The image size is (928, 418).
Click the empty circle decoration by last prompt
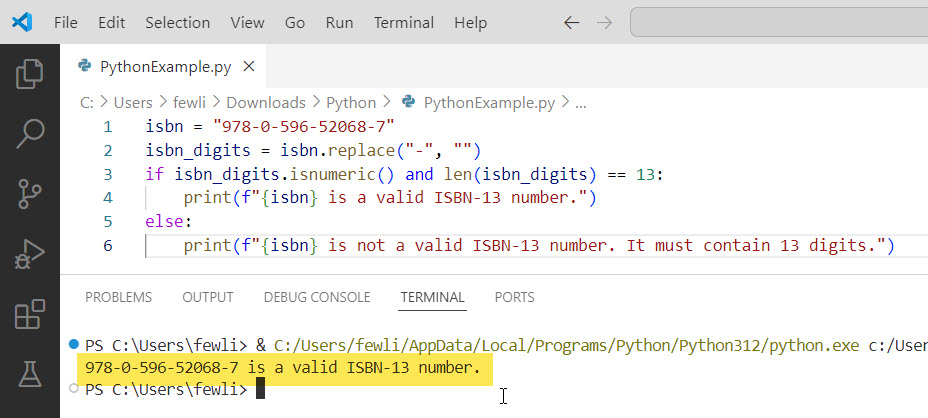(73, 388)
